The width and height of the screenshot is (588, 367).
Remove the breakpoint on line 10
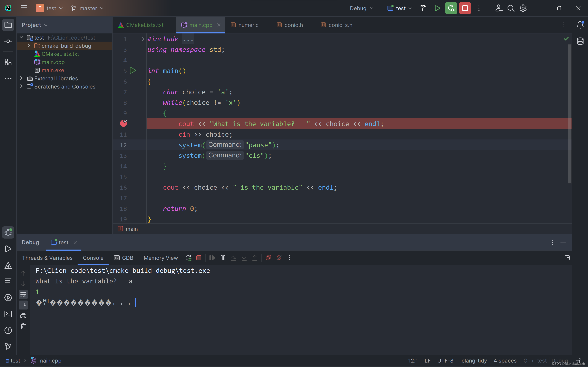point(124,123)
